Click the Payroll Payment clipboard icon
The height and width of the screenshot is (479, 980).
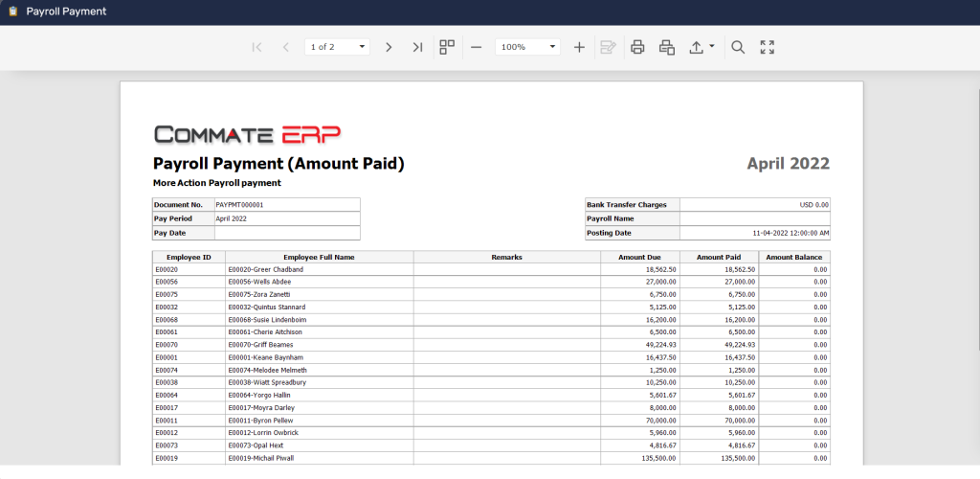pos(12,11)
